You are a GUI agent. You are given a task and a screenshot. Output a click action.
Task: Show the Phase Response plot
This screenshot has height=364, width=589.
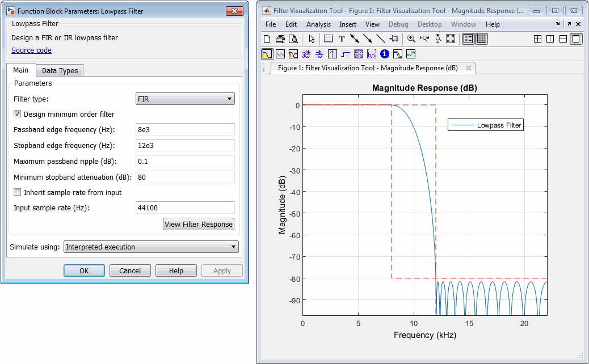[x=280, y=54]
